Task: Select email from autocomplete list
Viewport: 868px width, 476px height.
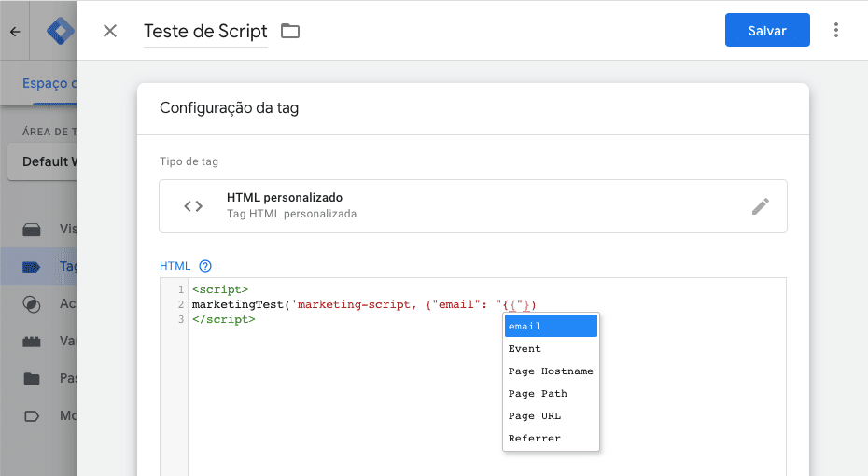Action: point(551,326)
